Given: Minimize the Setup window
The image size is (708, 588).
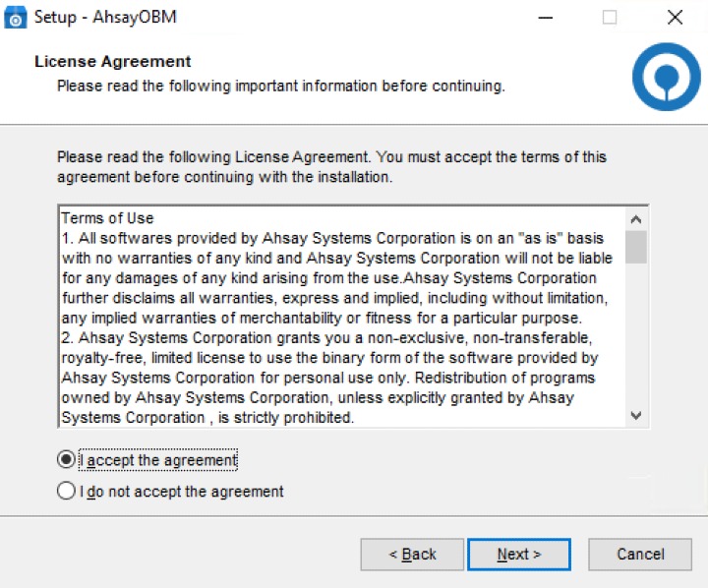Looking at the screenshot, I should tap(544, 18).
